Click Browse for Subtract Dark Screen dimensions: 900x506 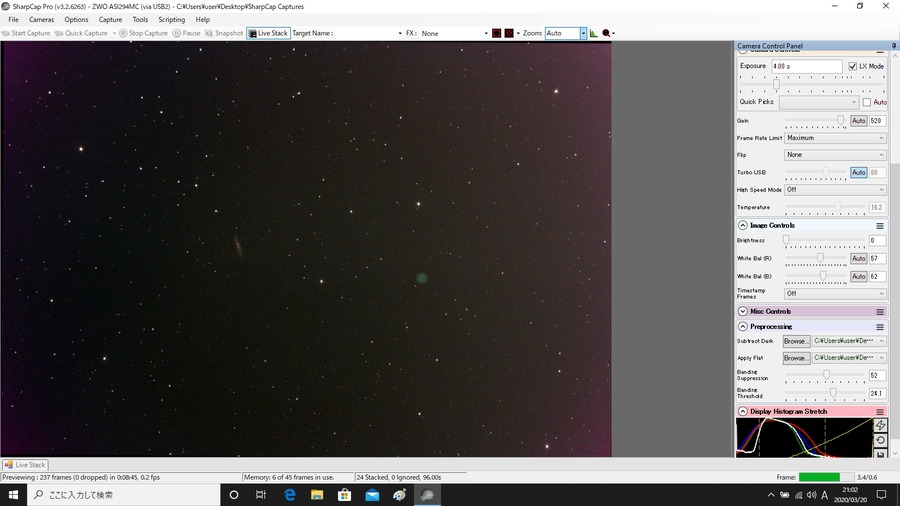point(796,341)
